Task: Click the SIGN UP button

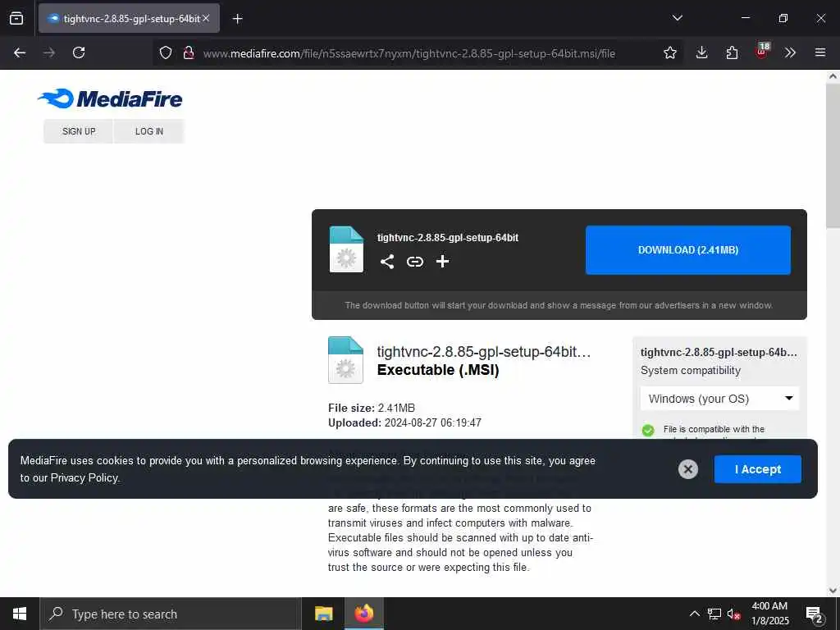Action: [x=79, y=131]
